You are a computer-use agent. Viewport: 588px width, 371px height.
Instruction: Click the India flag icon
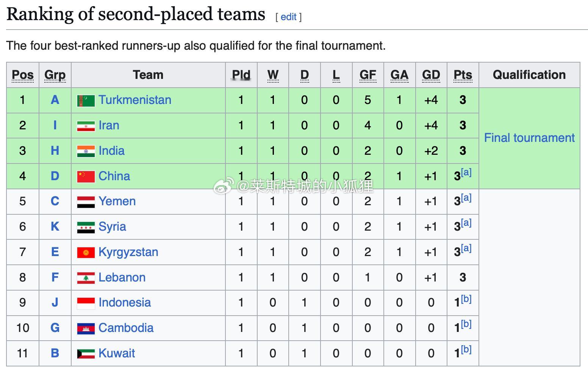pos(86,151)
